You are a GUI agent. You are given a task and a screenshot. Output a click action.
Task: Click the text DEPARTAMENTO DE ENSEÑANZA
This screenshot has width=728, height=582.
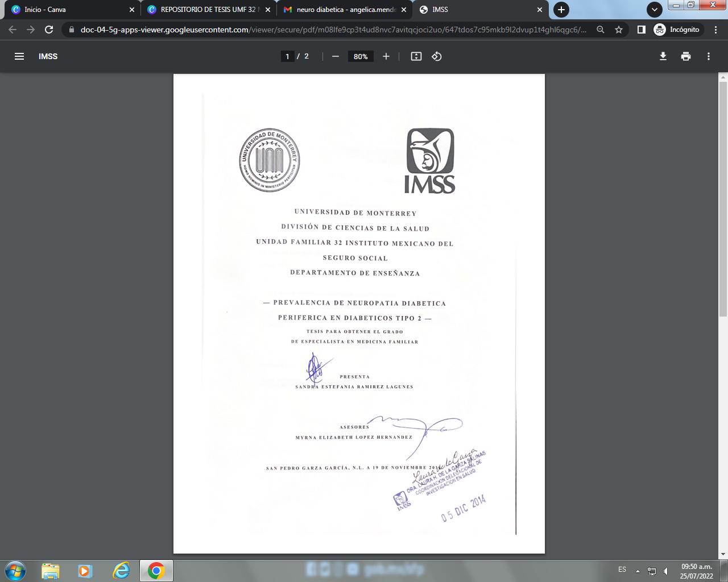coord(355,273)
